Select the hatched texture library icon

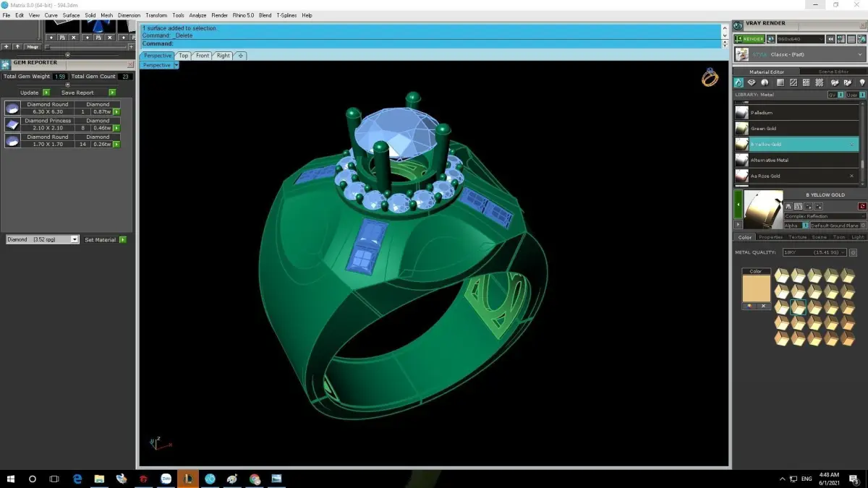[793, 83]
